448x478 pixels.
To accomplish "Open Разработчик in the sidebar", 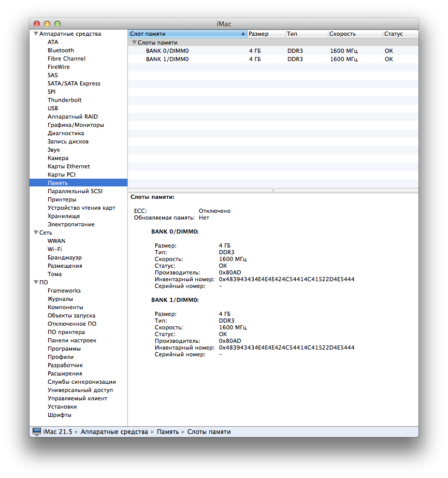I will click(65, 365).
